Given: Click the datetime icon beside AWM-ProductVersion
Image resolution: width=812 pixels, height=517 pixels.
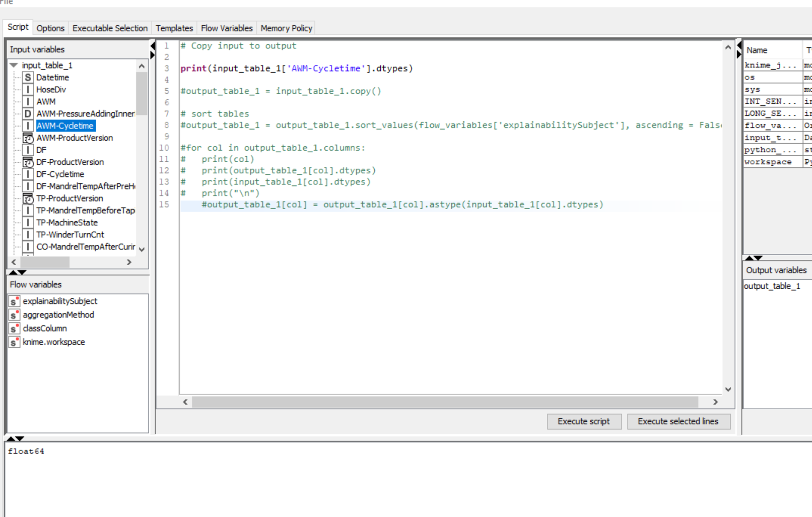Looking at the screenshot, I should (27, 138).
